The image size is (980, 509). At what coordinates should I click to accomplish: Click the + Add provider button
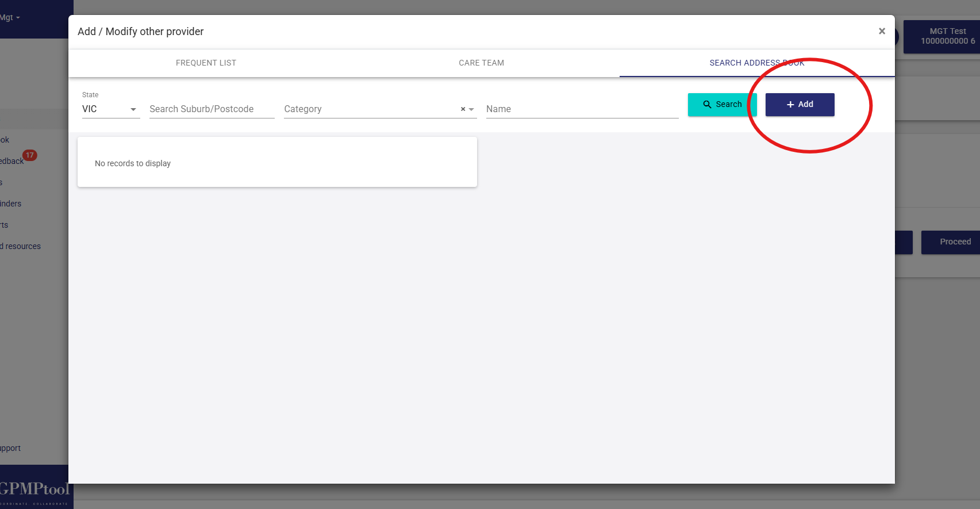pos(800,105)
